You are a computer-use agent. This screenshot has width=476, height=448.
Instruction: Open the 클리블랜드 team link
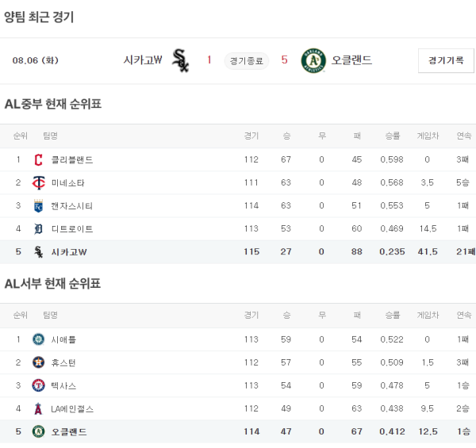(x=72, y=159)
